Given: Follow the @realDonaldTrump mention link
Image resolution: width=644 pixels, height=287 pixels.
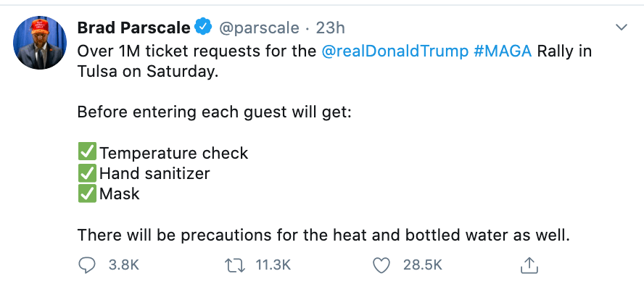Looking at the screenshot, I should pos(395,51).
